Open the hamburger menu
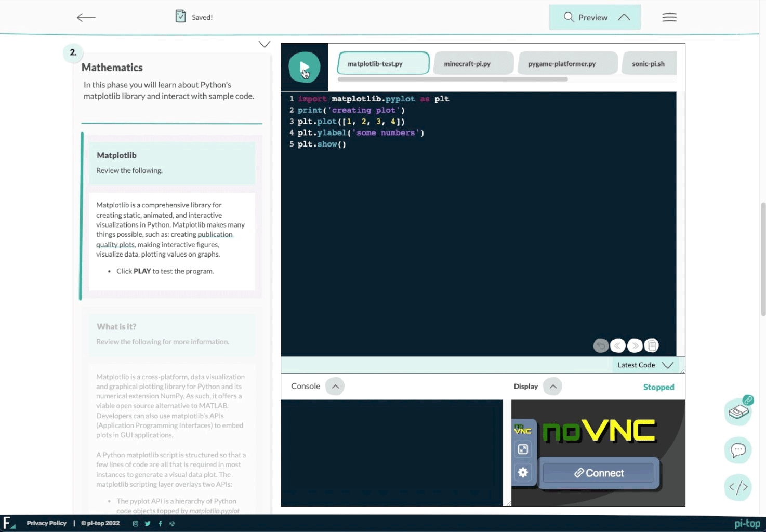The image size is (766, 532). [x=669, y=18]
